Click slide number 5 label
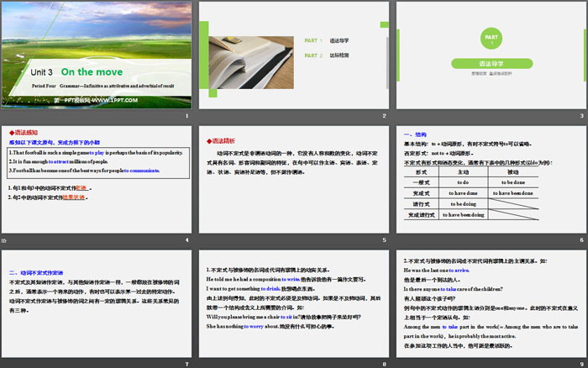The image size is (588, 368). [384, 239]
